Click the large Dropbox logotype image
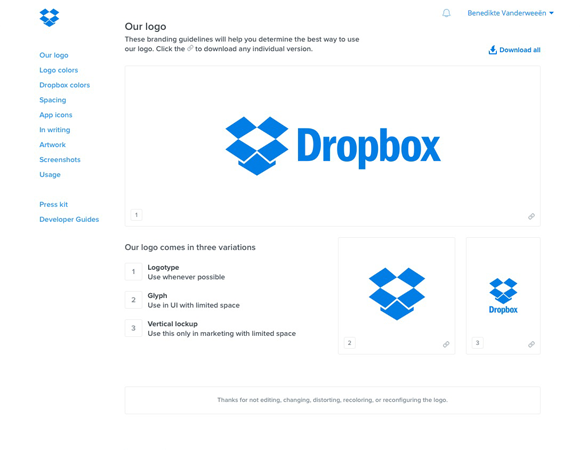580x450 pixels. click(333, 146)
